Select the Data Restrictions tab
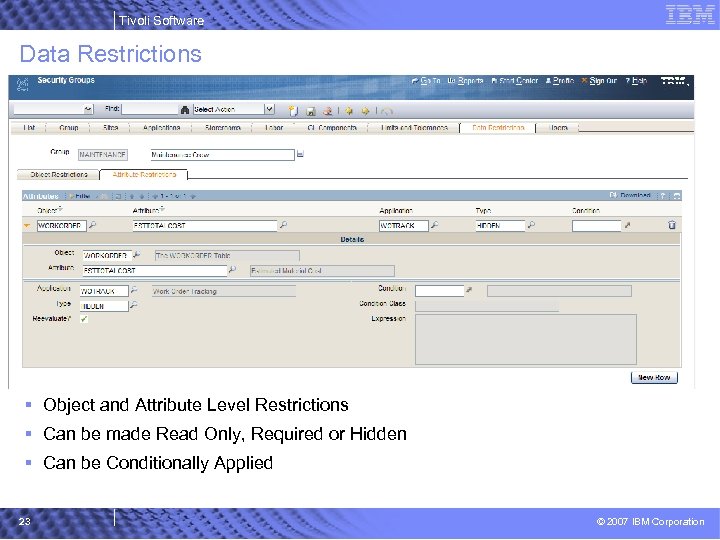Image resolution: width=720 pixels, height=540 pixels. (498, 128)
